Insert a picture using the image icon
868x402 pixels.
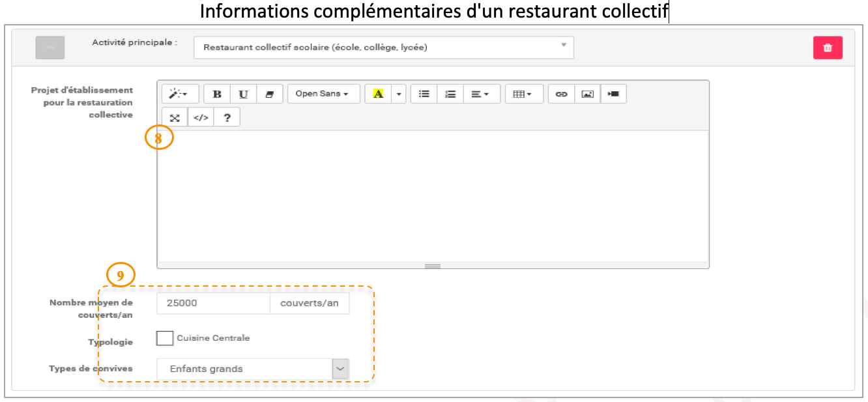click(x=587, y=94)
